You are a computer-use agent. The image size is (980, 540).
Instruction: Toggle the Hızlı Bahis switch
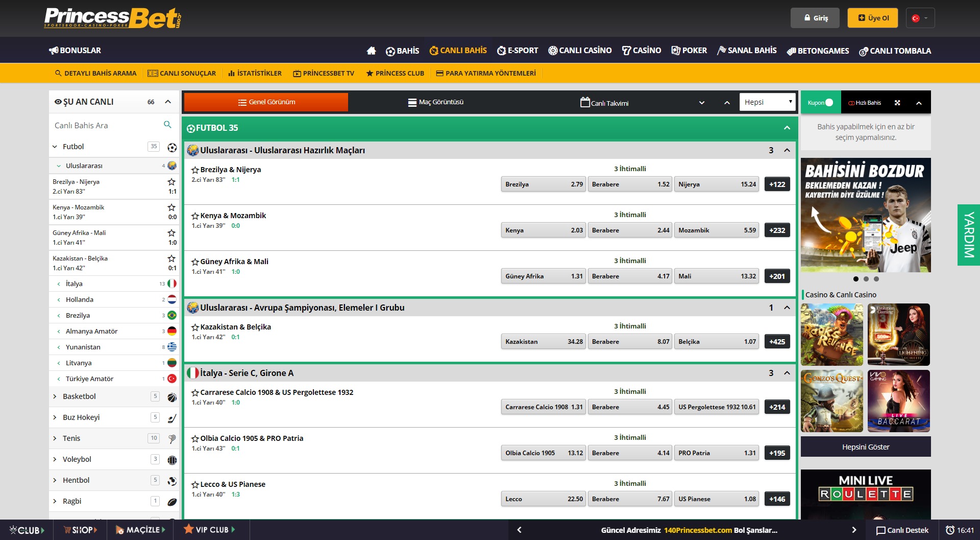point(851,103)
